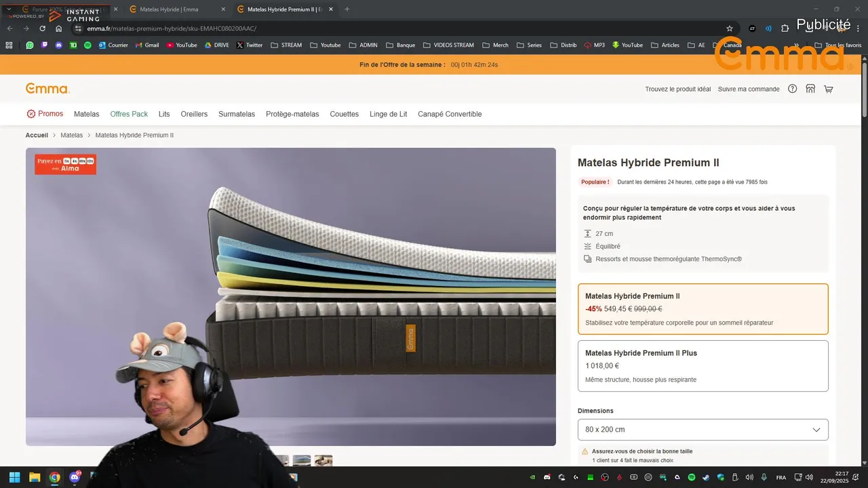The height and width of the screenshot is (488, 868).
Task: Click the microphone tray icon
Action: point(764,477)
